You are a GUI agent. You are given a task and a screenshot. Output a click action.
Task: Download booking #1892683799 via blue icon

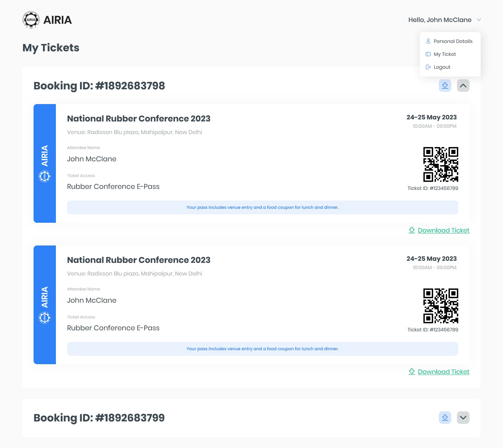coord(445,418)
